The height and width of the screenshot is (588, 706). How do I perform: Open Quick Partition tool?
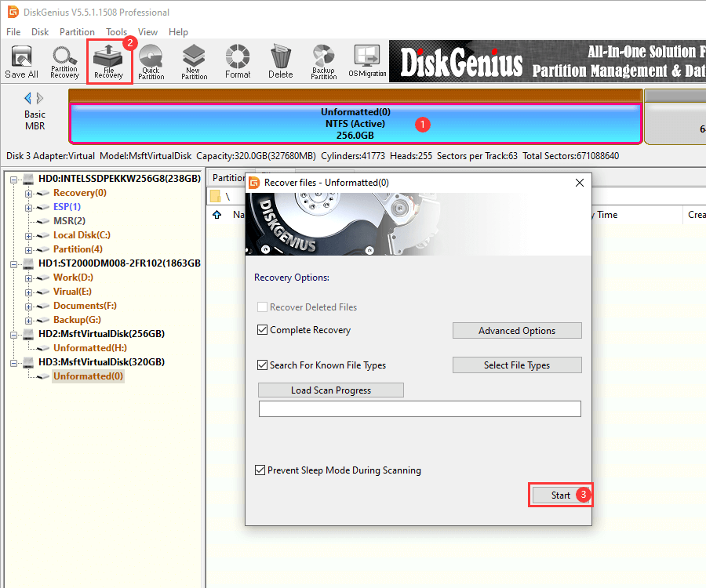point(151,62)
